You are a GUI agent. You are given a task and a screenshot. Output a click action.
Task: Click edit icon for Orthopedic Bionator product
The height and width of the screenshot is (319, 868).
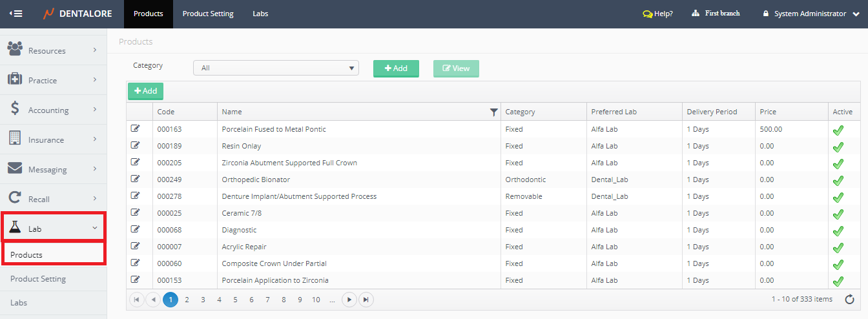point(135,179)
